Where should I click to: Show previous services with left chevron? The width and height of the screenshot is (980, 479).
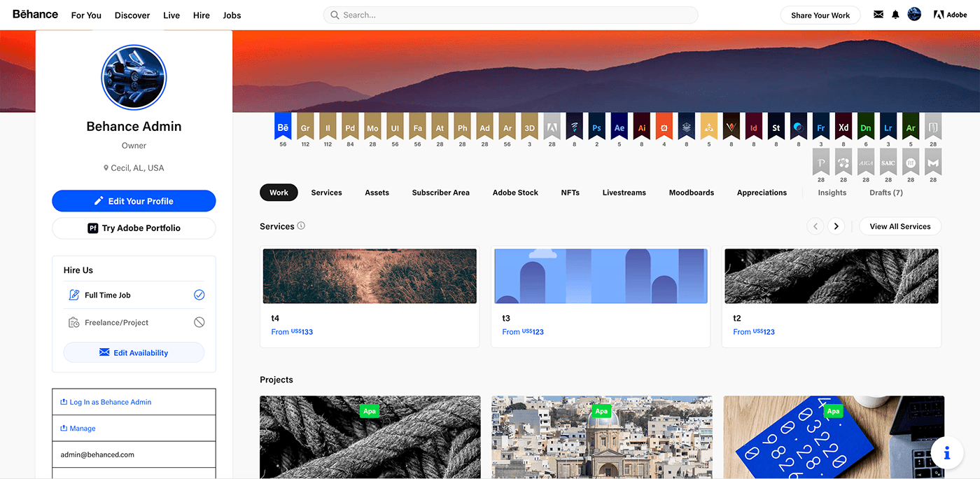(x=815, y=226)
